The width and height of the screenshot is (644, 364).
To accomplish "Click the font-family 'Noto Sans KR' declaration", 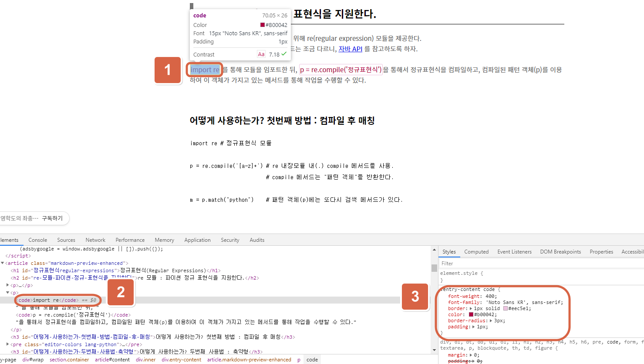I will point(506,302).
